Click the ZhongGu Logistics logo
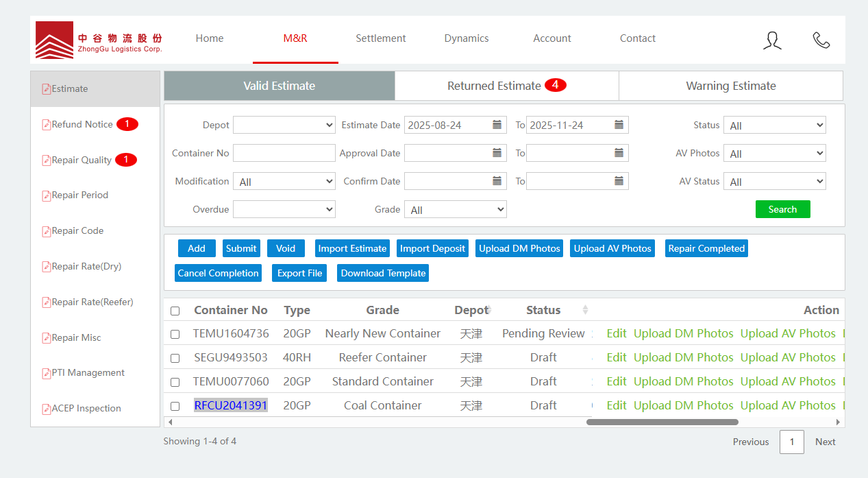868x478 pixels. point(99,40)
